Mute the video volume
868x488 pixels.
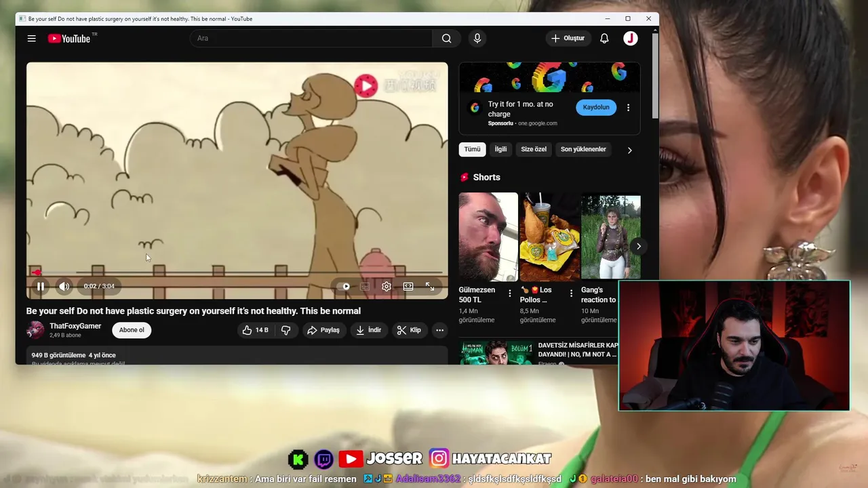tap(64, 286)
